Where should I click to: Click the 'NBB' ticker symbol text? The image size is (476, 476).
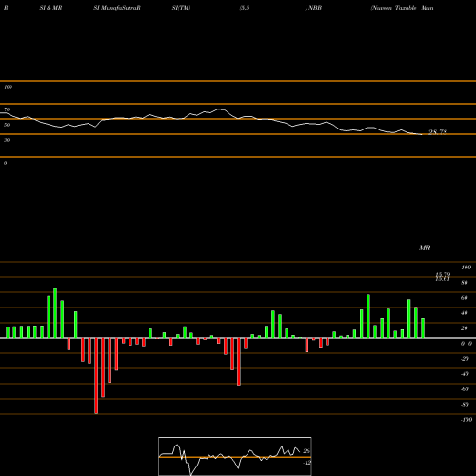pos(315,8)
